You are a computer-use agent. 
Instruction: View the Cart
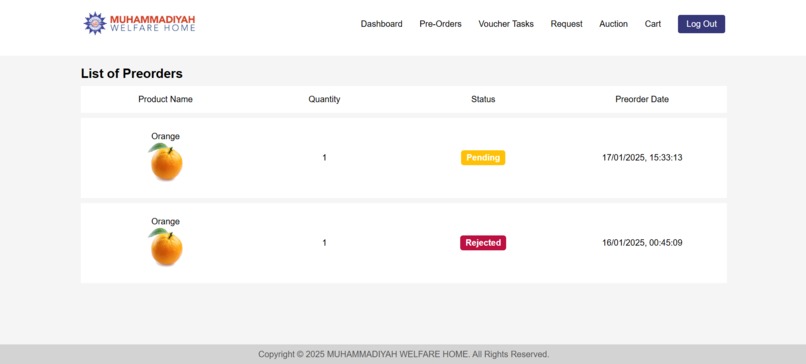[653, 24]
